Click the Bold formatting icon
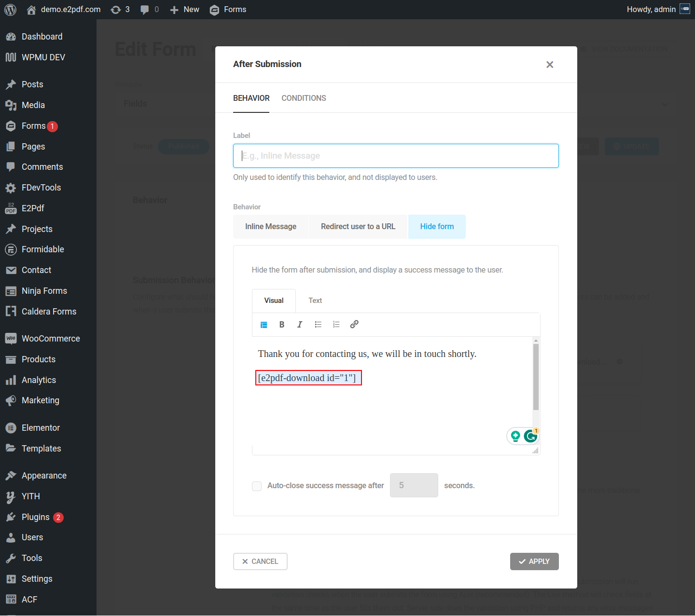The height and width of the screenshot is (616, 695). [282, 325]
